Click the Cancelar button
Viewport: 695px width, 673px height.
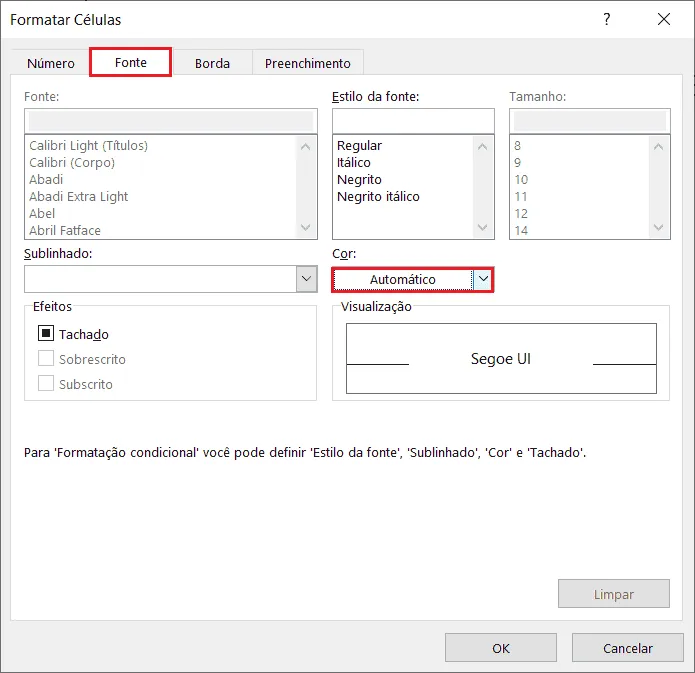point(628,648)
